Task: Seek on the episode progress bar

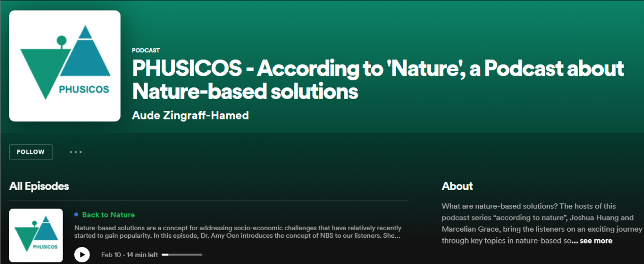Action: [x=182, y=255]
